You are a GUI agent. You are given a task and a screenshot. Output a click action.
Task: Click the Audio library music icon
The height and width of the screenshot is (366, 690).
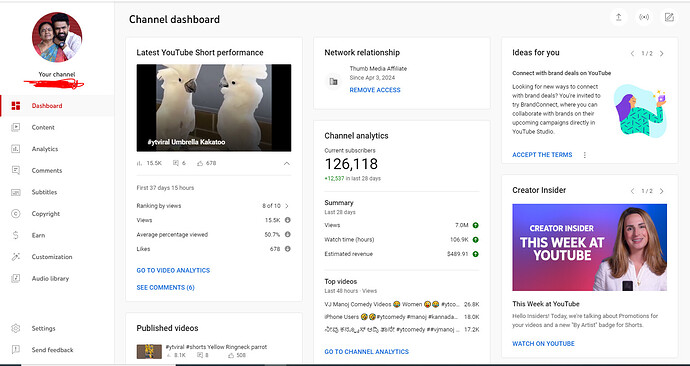coord(16,278)
